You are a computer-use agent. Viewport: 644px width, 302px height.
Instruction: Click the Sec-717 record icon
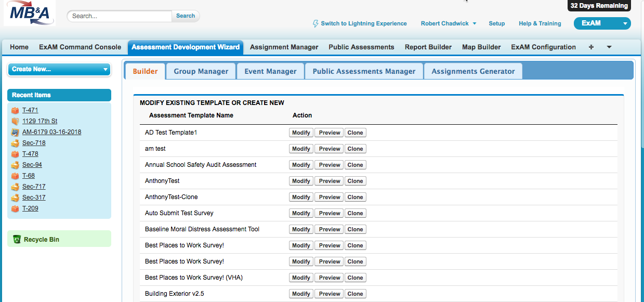click(15, 187)
